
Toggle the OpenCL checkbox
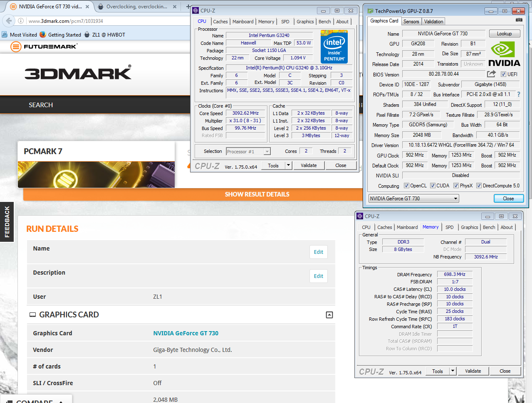click(x=406, y=186)
